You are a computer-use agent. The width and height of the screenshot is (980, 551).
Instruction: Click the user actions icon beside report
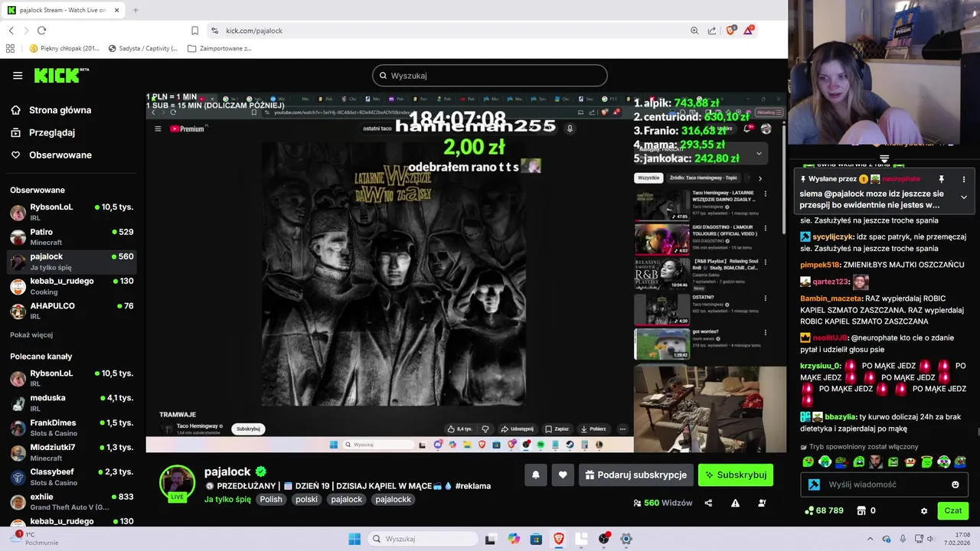point(762,503)
